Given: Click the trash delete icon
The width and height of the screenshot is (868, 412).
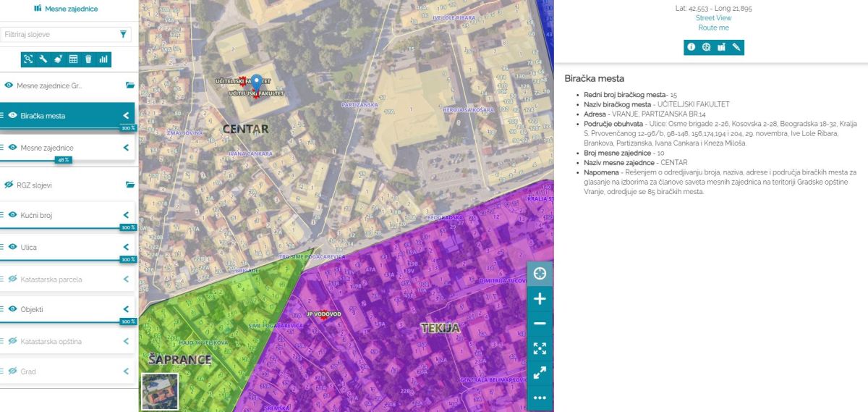Looking at the screenshot, I should coord(88,59).
